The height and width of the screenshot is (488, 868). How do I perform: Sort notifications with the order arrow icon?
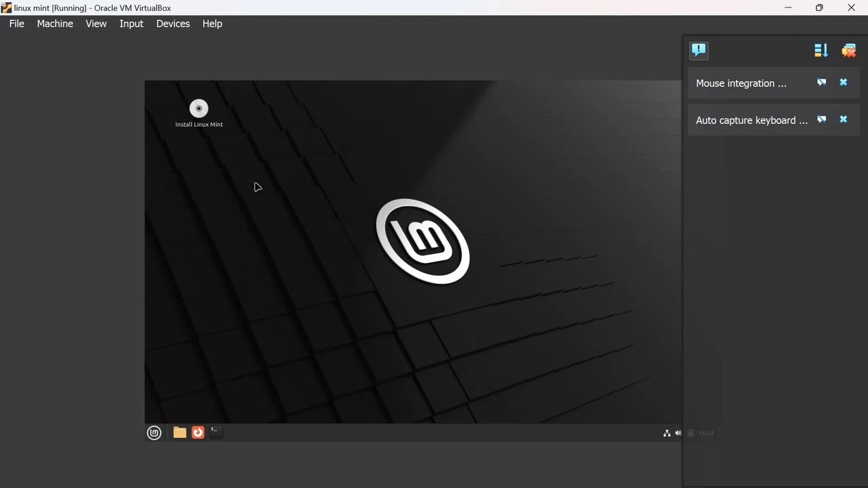[821, 50]
